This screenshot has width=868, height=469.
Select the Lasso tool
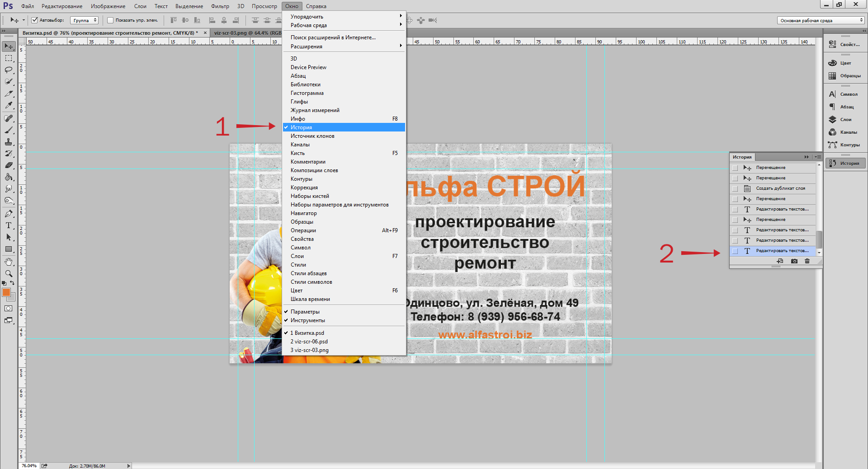coord(9,70)
